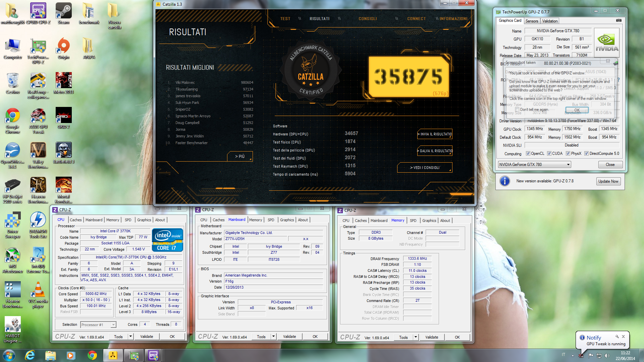The image size is (644, 362).
Task: Click VEDI I CONSIGLI button
Action: (425, 168)
